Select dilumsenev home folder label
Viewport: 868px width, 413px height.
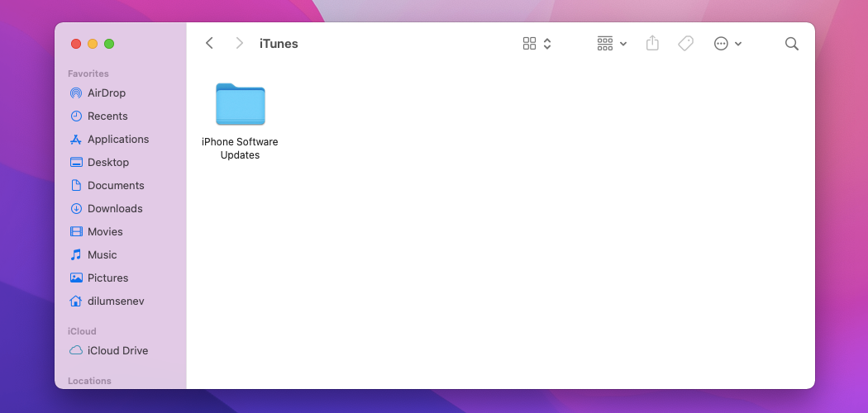coord(116,301)
